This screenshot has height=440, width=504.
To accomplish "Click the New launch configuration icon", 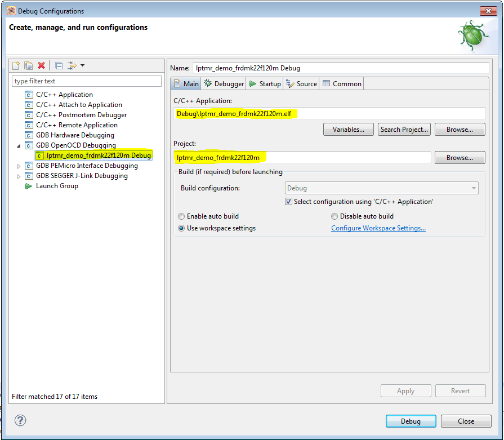I will point(16,65).
